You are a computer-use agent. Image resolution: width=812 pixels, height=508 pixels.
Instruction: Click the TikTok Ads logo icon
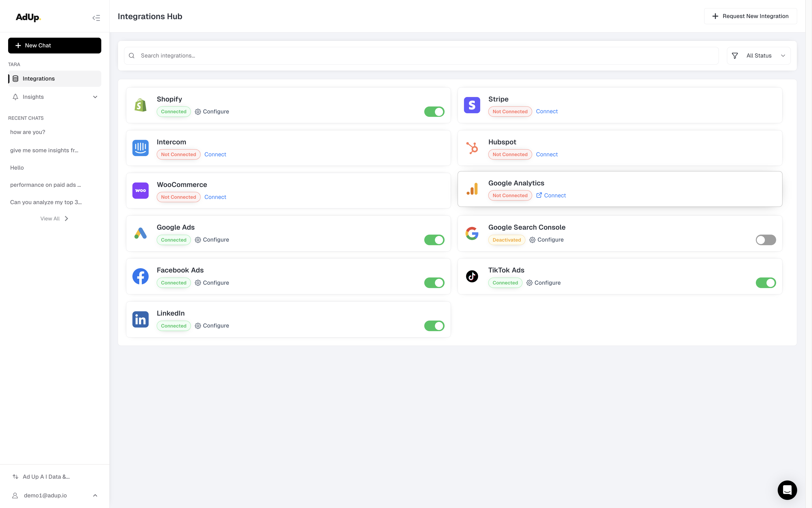[472, 276]
